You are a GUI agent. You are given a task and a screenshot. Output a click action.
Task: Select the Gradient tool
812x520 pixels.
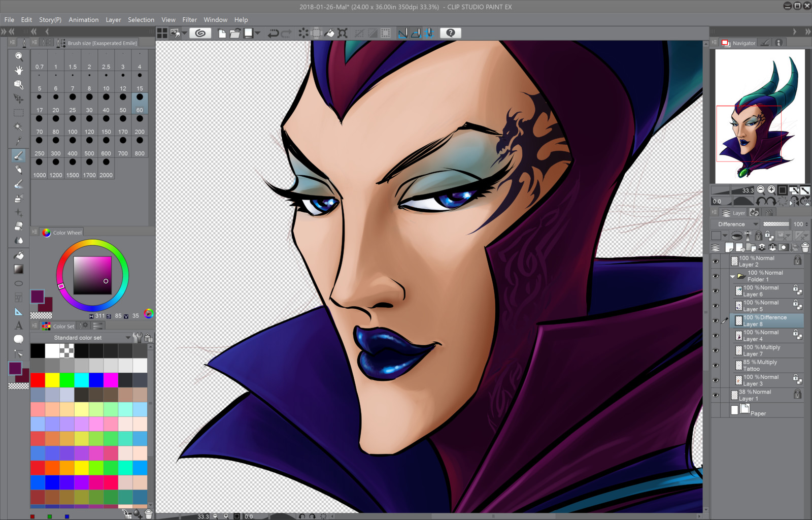19,269
